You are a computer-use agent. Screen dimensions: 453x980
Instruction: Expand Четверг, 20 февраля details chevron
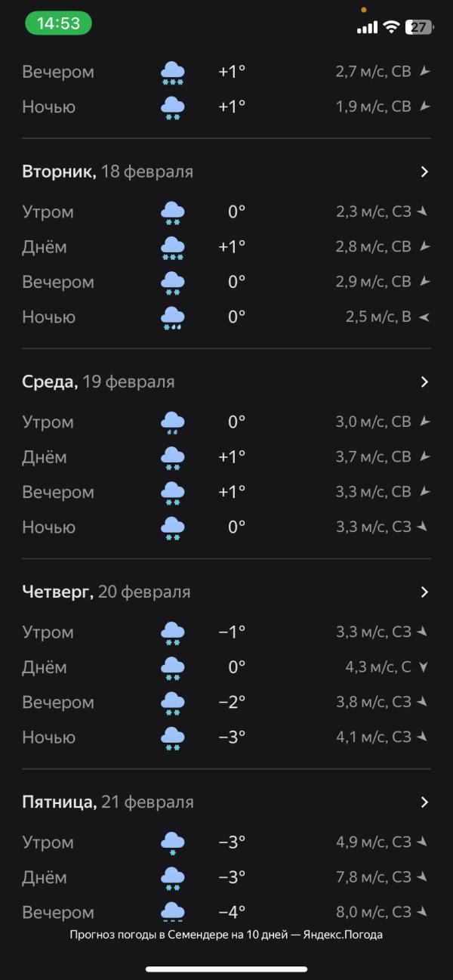[424, 592]
